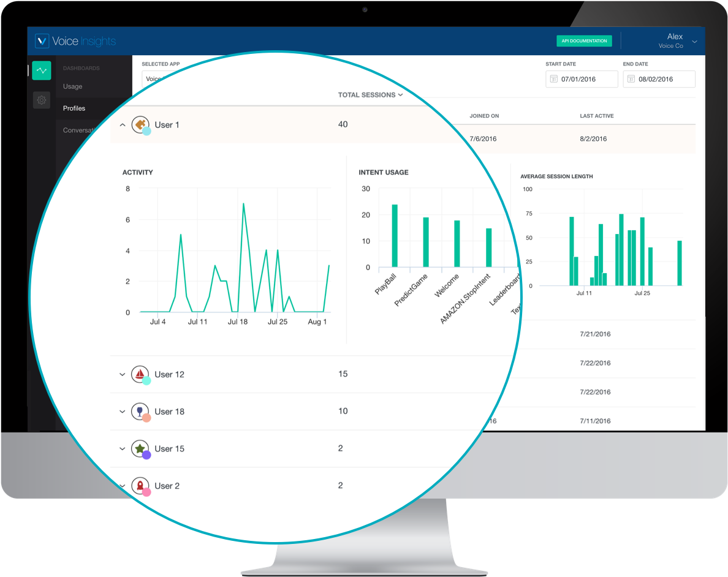Open the TOTAL SESSIONS sort dropdown
This screenshot has height=577, width=728.
pyautogui.click(x=370, y=95)
